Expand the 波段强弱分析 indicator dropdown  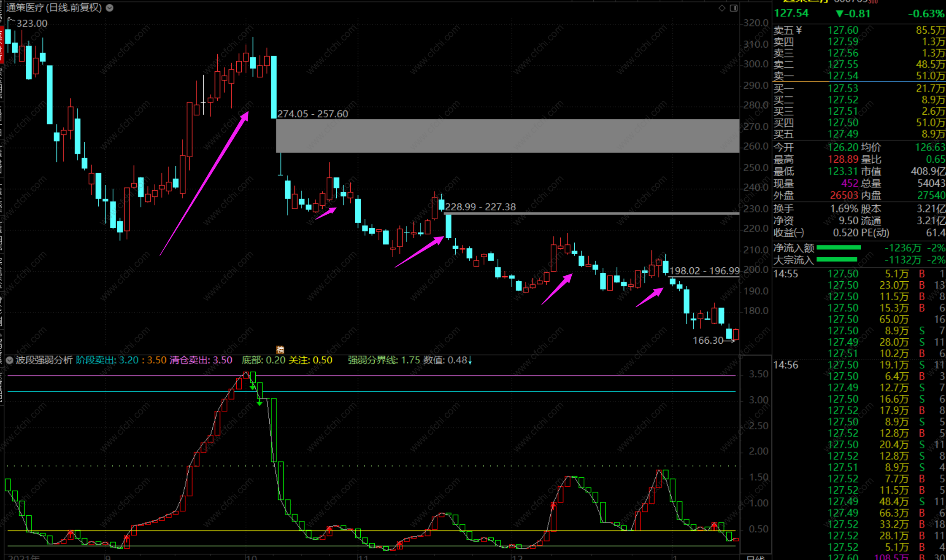(x=9, y=360)
